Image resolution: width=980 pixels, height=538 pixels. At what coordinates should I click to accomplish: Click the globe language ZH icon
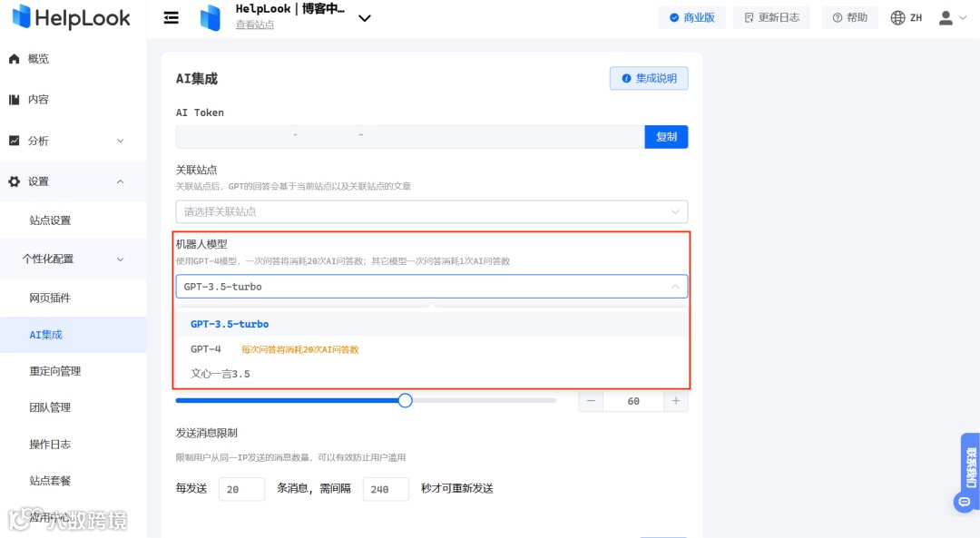896,16
